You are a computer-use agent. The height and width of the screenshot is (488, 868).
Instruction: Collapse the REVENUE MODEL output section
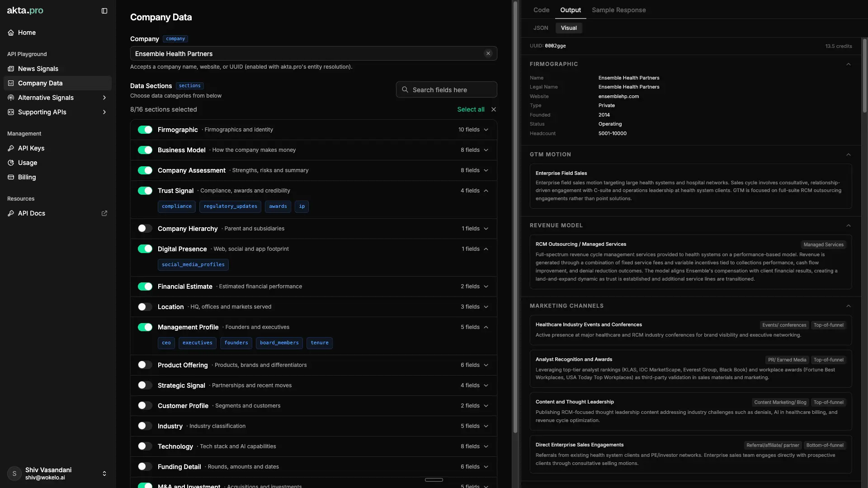tap(849, 225)
